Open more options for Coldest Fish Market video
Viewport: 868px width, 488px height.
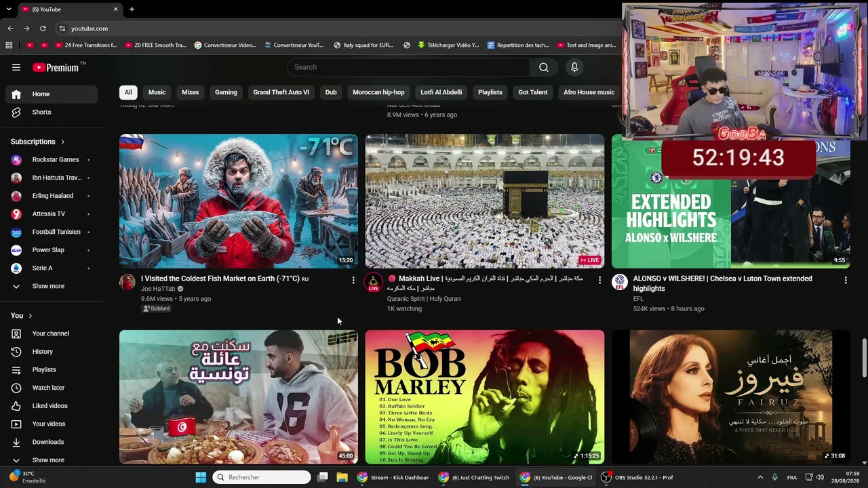[x=353, y=280]
